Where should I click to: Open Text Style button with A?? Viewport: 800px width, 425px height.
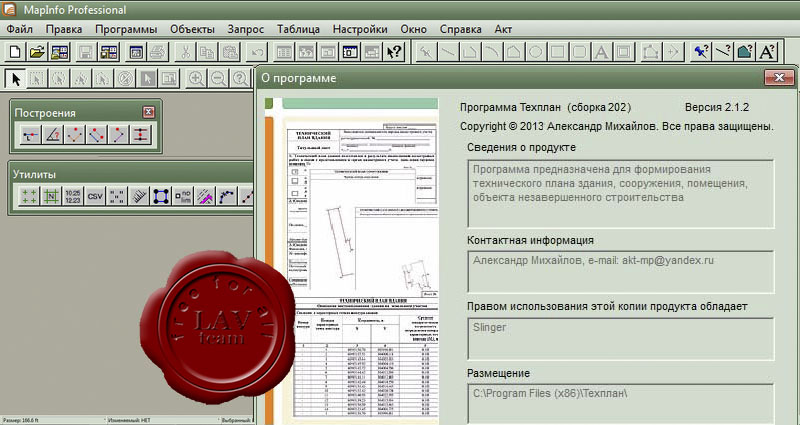tap(767, 52)
